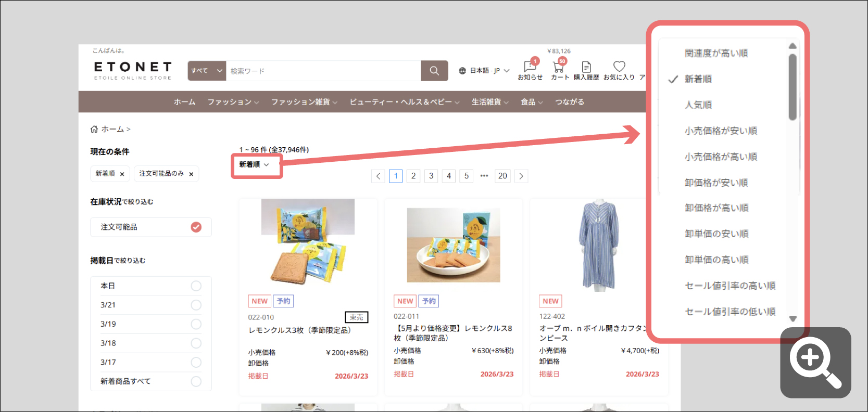Image resolution: width=868 pixels, height=412 pixels.
Task: Open the お知らせ notifications icon
Action: point(530,70)
